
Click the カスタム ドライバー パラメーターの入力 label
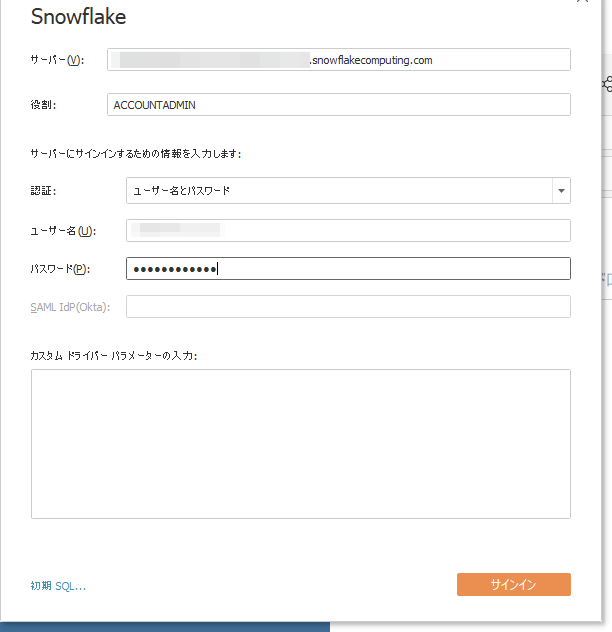114,356
